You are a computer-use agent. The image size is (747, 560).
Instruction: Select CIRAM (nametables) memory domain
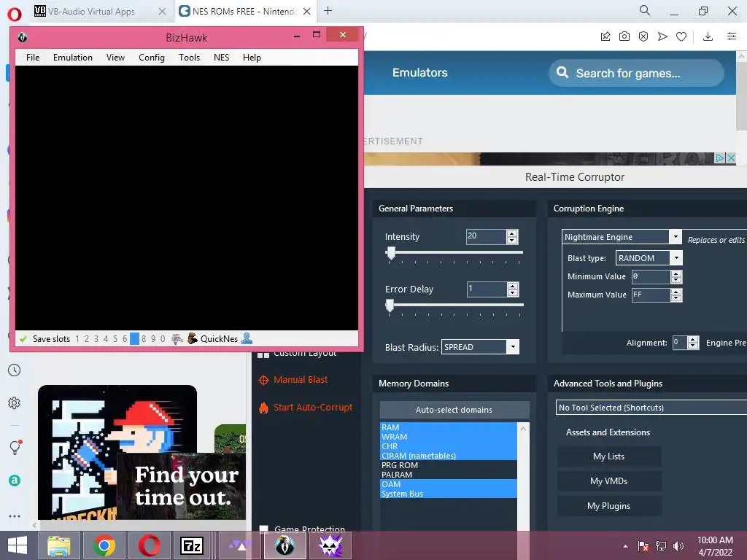click(x=449, y=456)
